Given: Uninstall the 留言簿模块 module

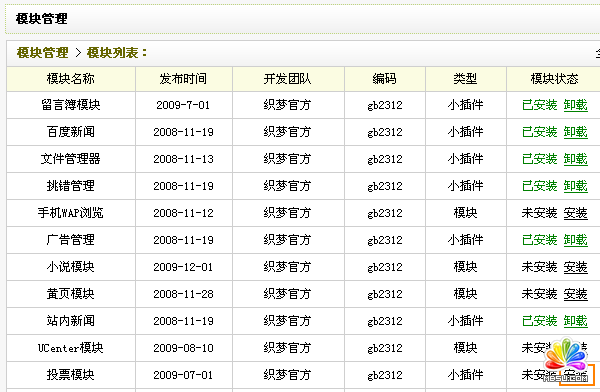Looking at the screenshot, I should coord(576,105).
